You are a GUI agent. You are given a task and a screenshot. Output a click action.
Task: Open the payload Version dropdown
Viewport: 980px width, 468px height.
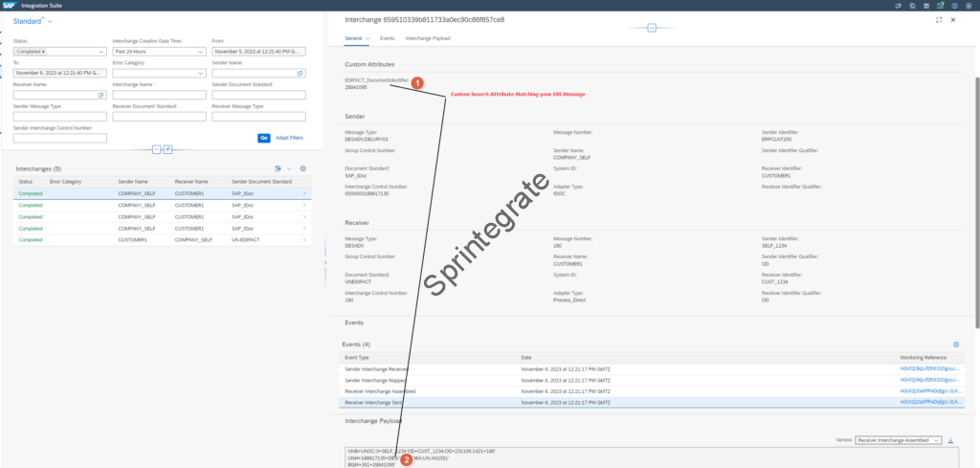point(936,439)
